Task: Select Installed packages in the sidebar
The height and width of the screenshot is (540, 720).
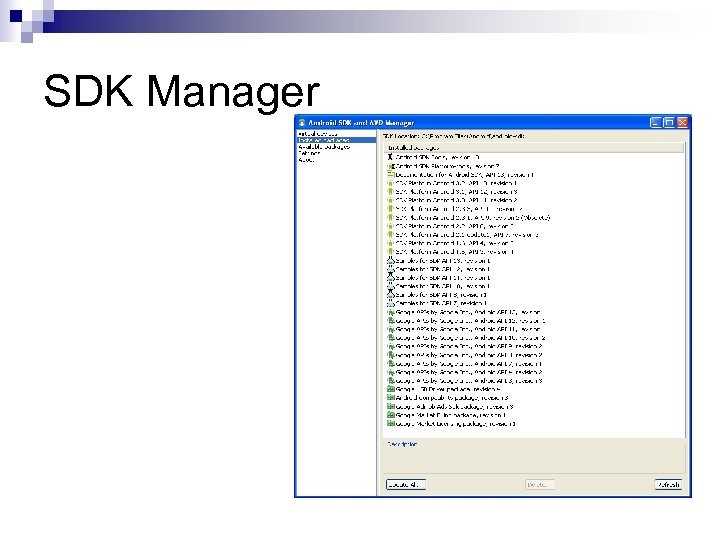Action: coord(336,140)
